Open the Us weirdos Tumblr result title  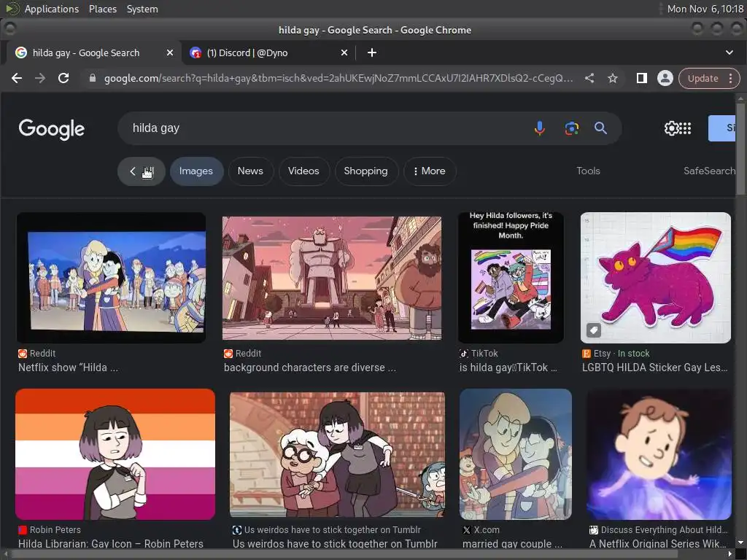click(x=334, y=543)
